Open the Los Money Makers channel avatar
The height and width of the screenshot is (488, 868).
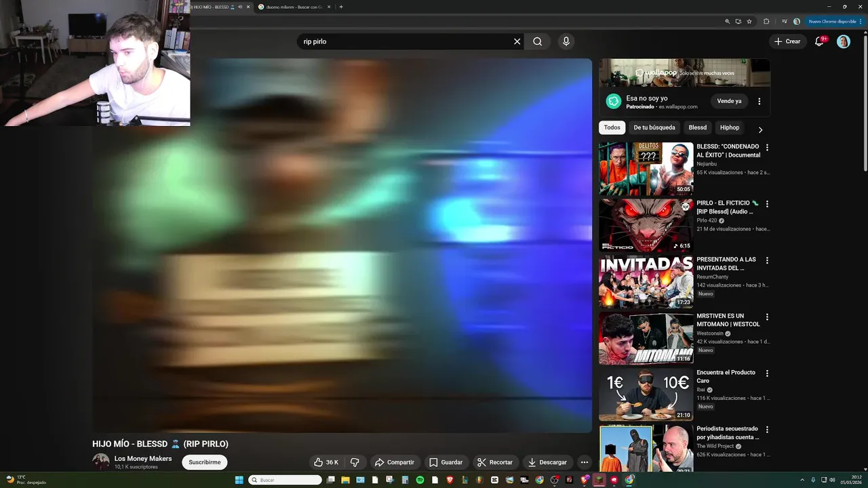[x=101, y=462]
